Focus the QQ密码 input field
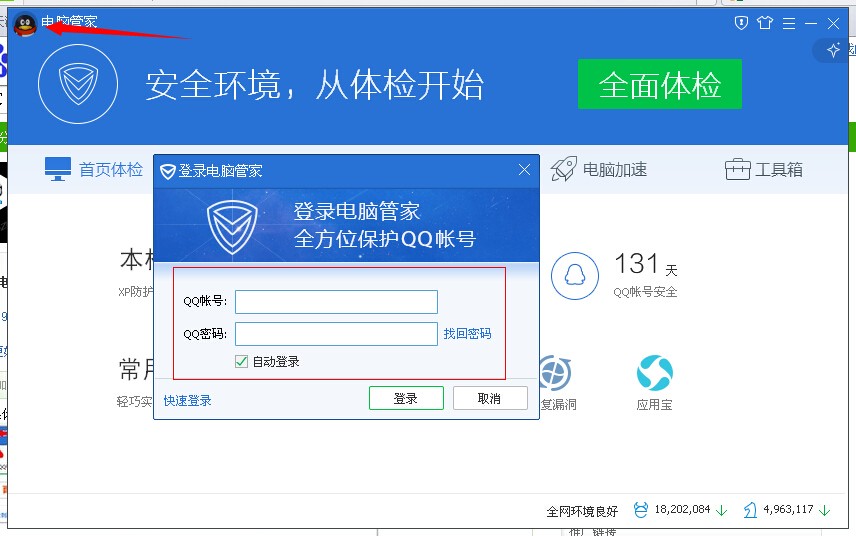This screenshot has width=856, height=536. click(x=336, y=334)
